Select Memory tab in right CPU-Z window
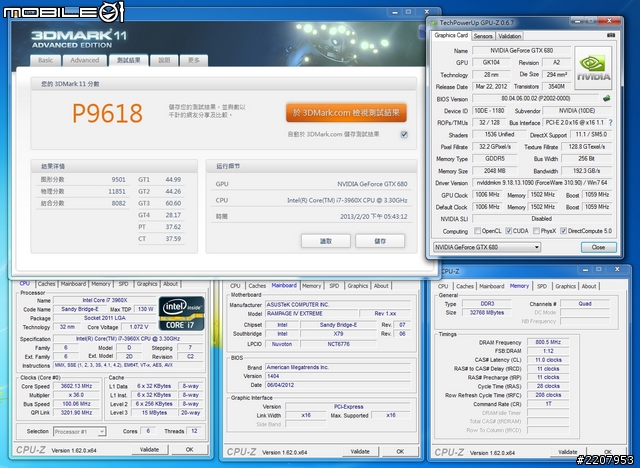The image size is (640, 468). [x=519, y=286]
